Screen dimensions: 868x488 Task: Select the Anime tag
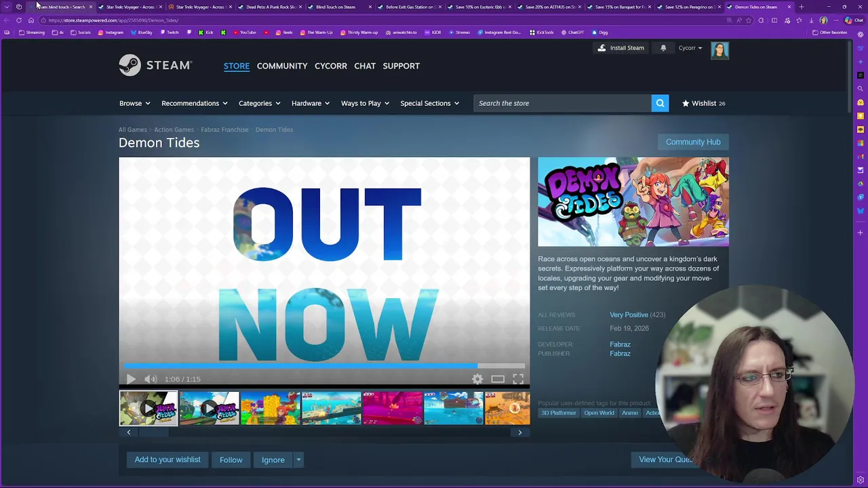[x=630, y=413]
